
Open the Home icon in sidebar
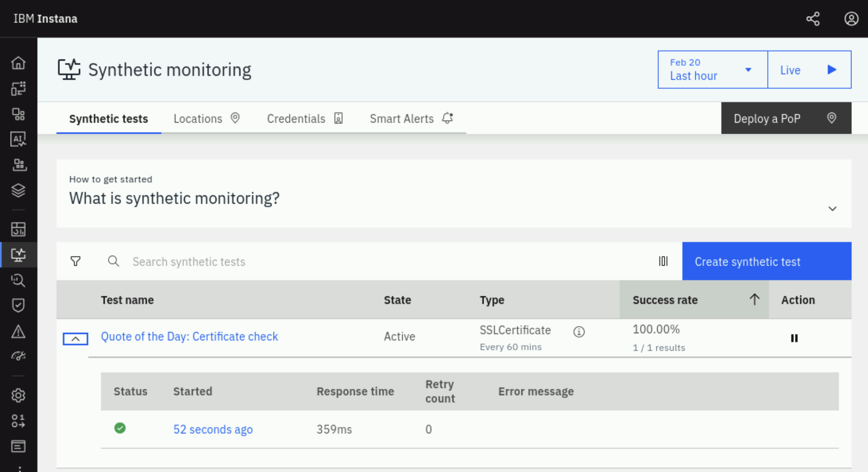(18, 63)
